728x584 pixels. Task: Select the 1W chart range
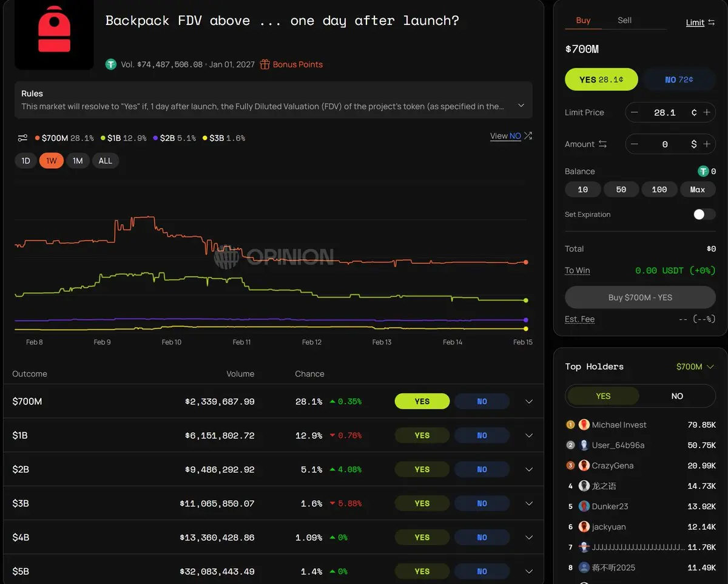[52, 161]
